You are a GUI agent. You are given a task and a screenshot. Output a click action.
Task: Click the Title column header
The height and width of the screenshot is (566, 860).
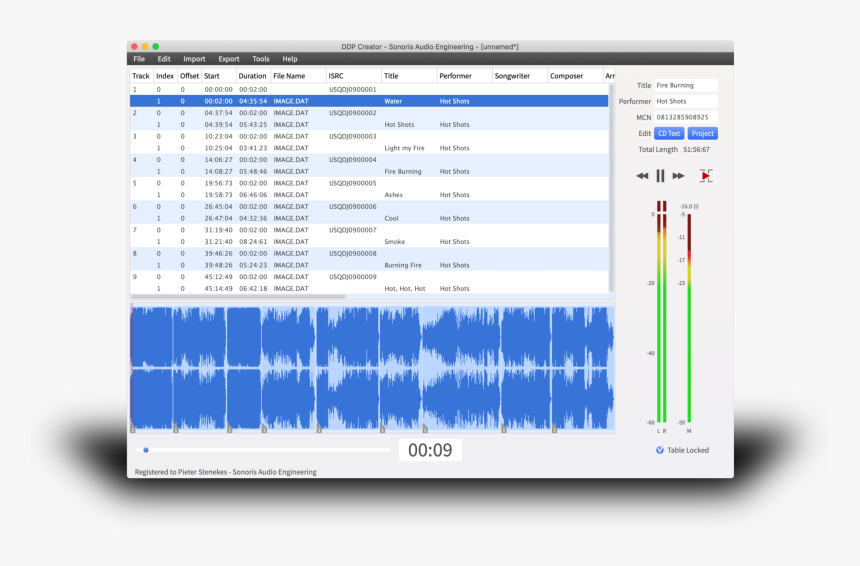point(409,76)
